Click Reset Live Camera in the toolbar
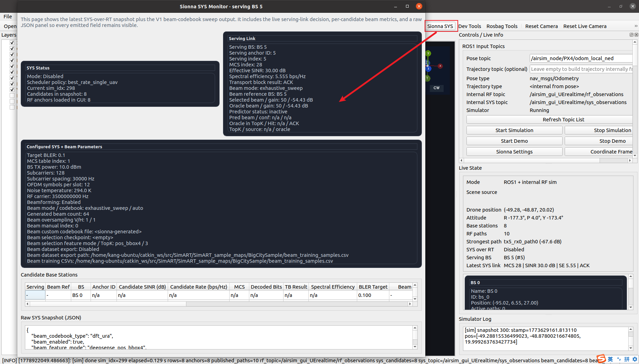 coord(585,26)
